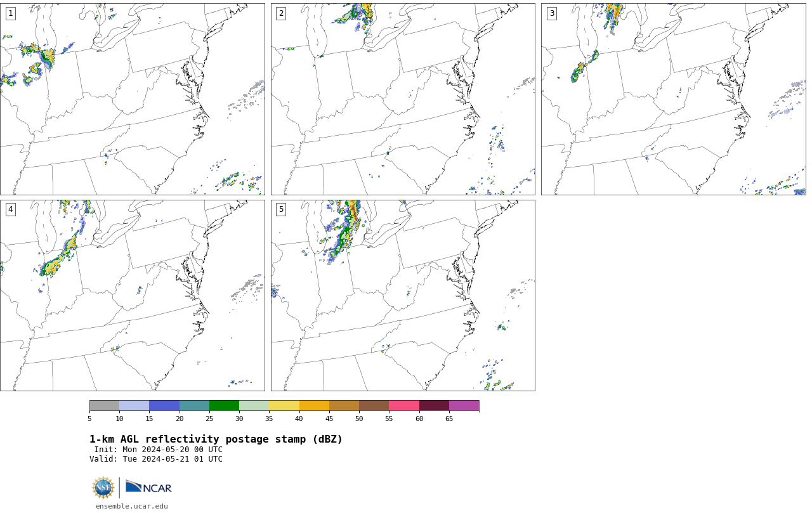The width and height of the screenshot is (812, 513).
Task: Click the number 4 panel label
Action: pyautogui.click(x=11, y=209)
